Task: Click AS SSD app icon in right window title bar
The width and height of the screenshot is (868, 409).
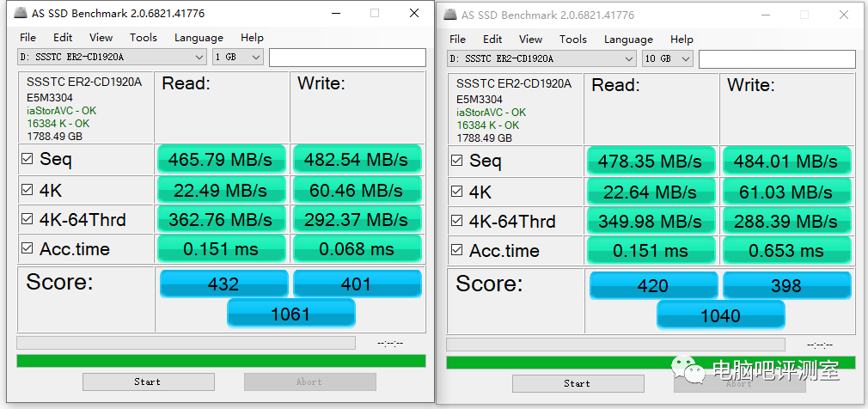Action: click(449, 15)
